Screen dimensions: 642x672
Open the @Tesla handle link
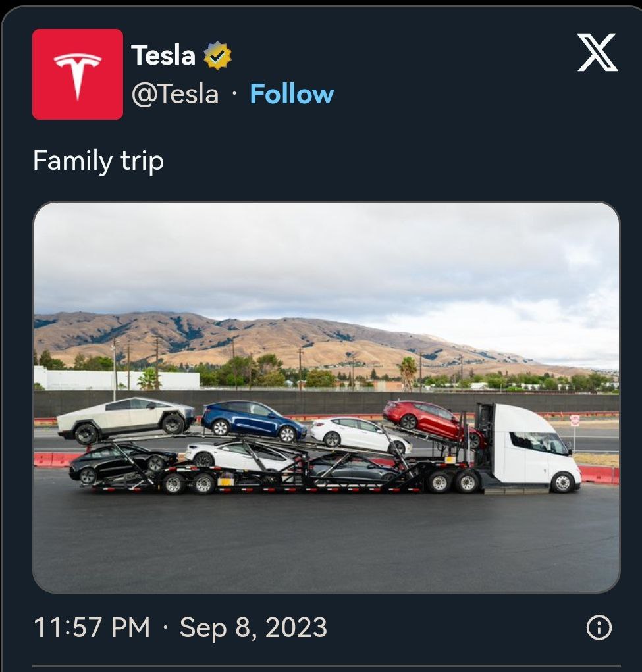175,94
